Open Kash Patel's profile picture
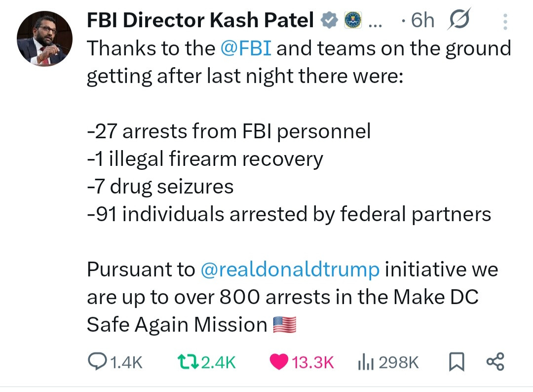This screenshot has height=392, width=533. (45, 39)
